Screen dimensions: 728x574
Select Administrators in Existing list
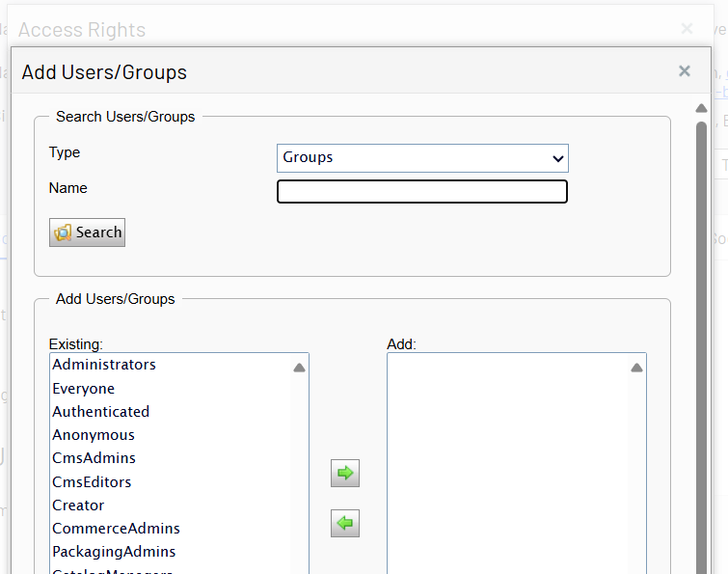[x=104, y=365]
